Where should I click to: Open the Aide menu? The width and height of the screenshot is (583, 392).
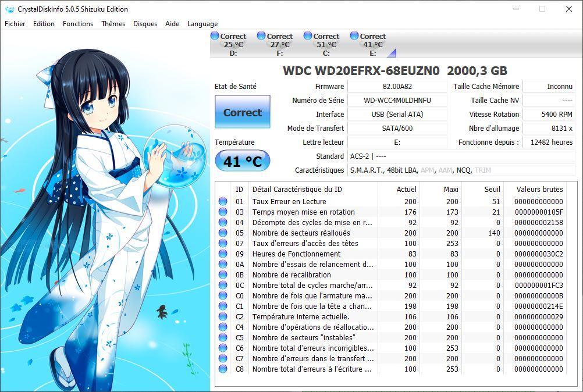tap(172, 24)
